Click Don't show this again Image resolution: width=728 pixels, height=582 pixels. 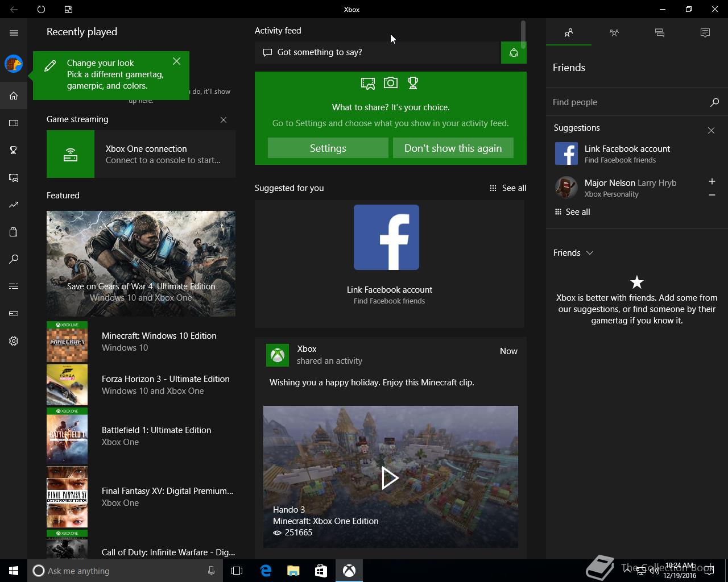(453, 148)
